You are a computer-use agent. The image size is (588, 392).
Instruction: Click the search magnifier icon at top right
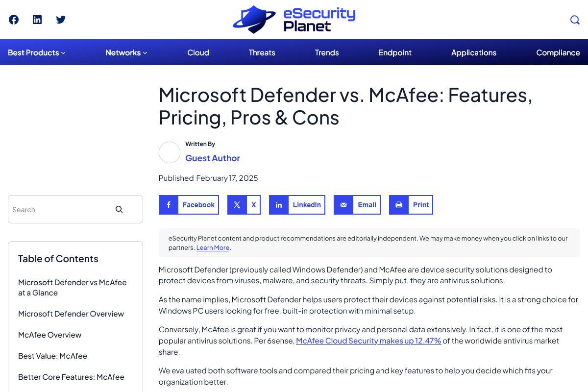click(x=575, y=20)
